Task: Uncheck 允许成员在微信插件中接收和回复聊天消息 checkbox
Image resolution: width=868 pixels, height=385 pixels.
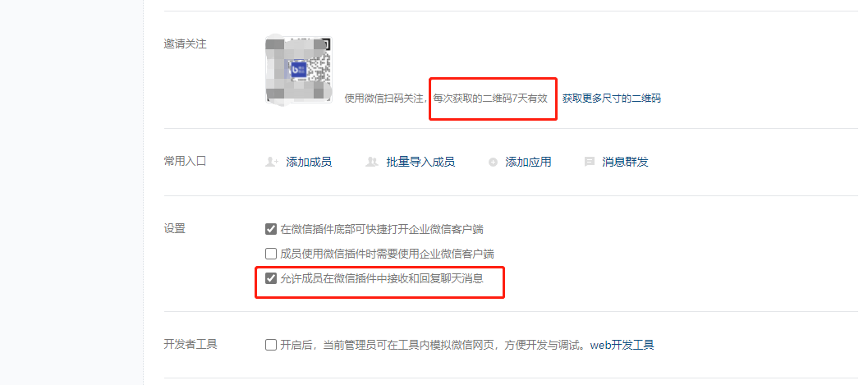Action: pos(271,278)
